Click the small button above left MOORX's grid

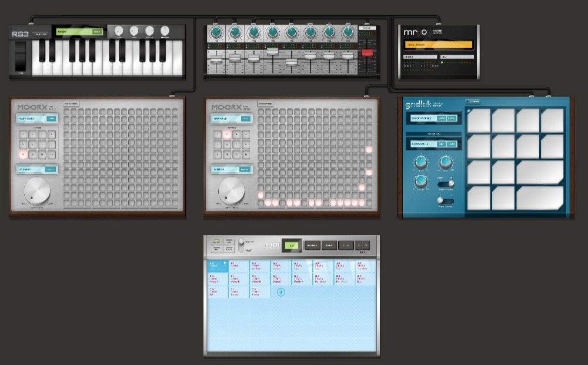pos(71,103)
